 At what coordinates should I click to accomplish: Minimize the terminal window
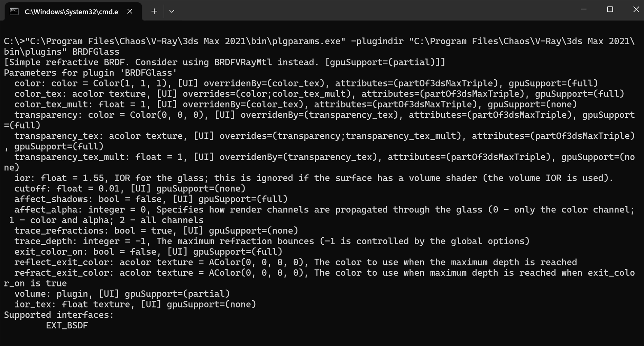click(x=584, y=9)
